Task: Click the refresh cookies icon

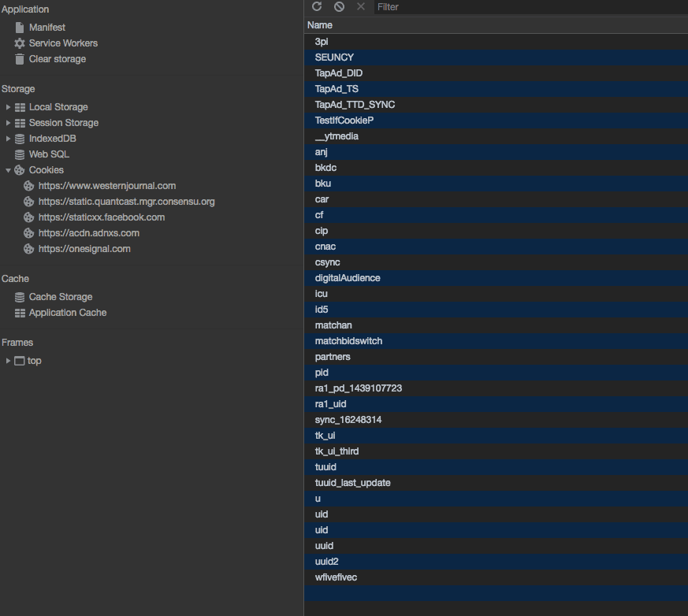Action: 317,6
